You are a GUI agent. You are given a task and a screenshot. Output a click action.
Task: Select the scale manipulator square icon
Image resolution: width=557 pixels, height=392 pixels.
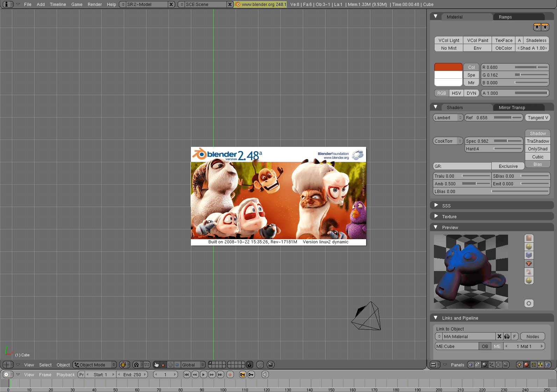(177, 365)
